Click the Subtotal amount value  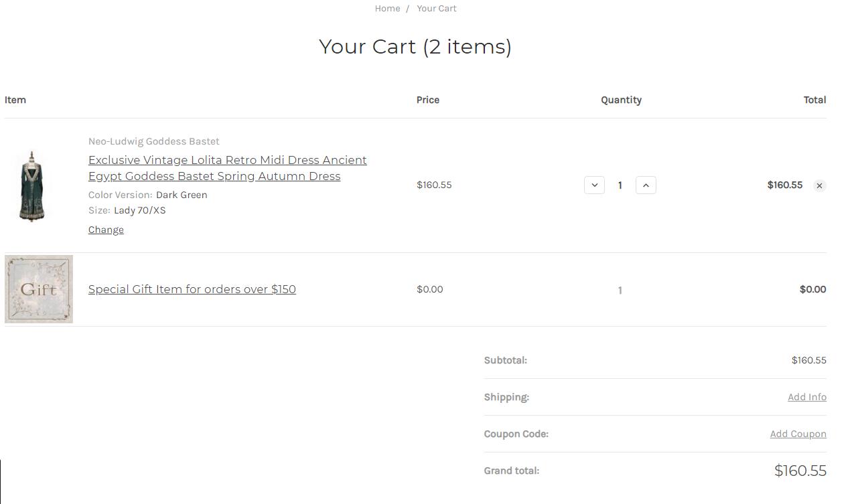pyautogui.click(x=809, y=360)
